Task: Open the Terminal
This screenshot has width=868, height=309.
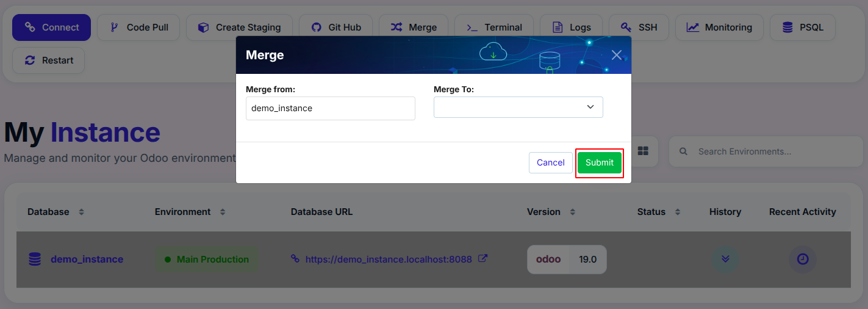Action: coord(494,27)
